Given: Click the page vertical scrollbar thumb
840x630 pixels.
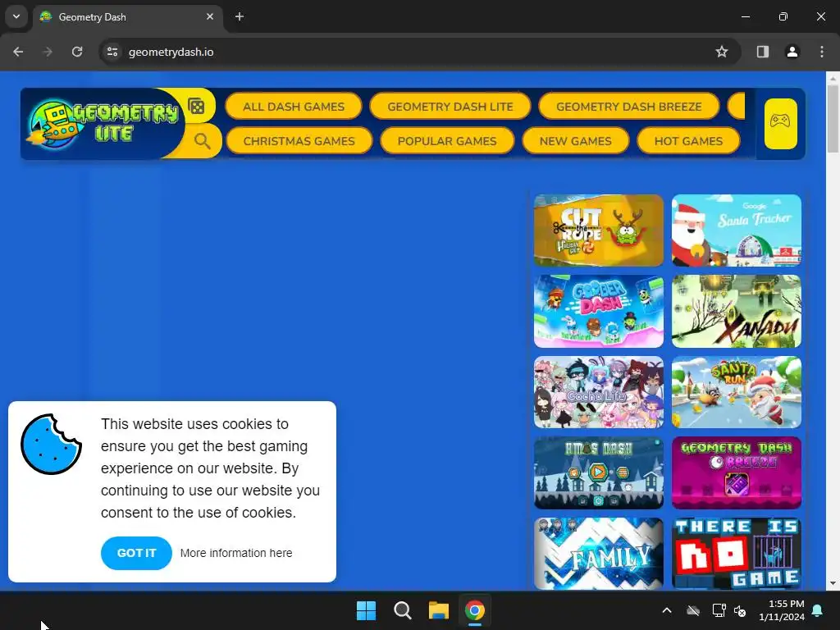Looking at the screenshot, I should 833,119.
